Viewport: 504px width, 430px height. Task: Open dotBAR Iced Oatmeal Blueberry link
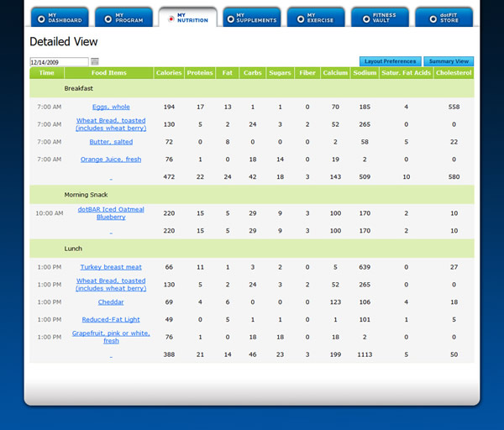click(111, 212)
